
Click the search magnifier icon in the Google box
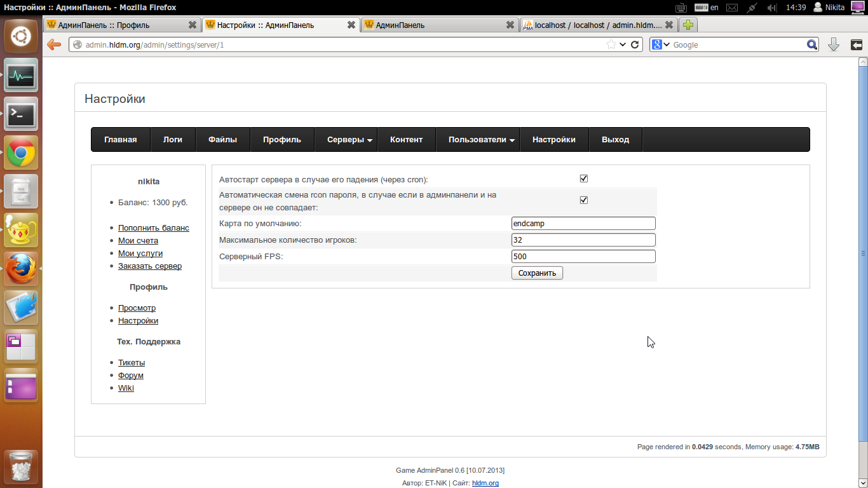[x=812, y=44]
